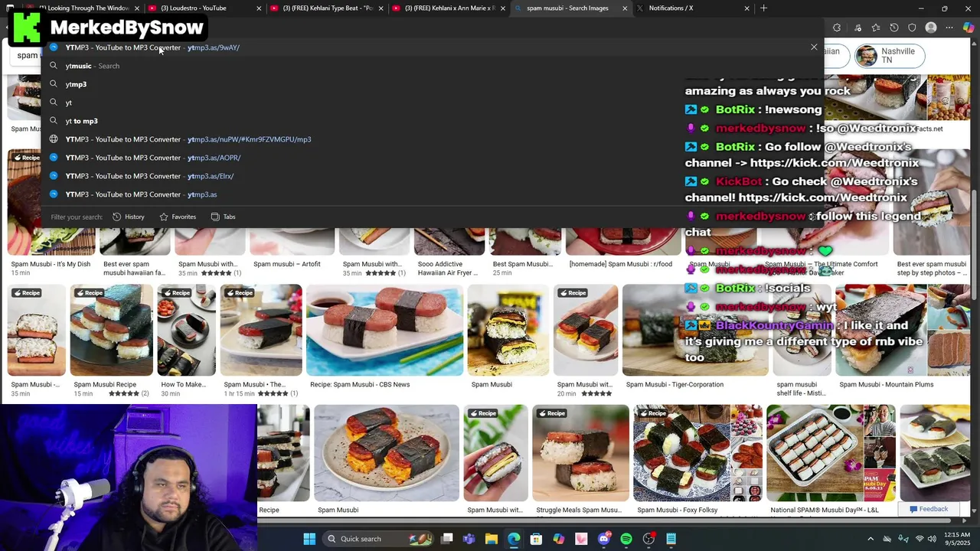Open a new browser tab with plus icon
Viewport: 980px width, 551px height.
pyautogui.click(x=763, y=8)
